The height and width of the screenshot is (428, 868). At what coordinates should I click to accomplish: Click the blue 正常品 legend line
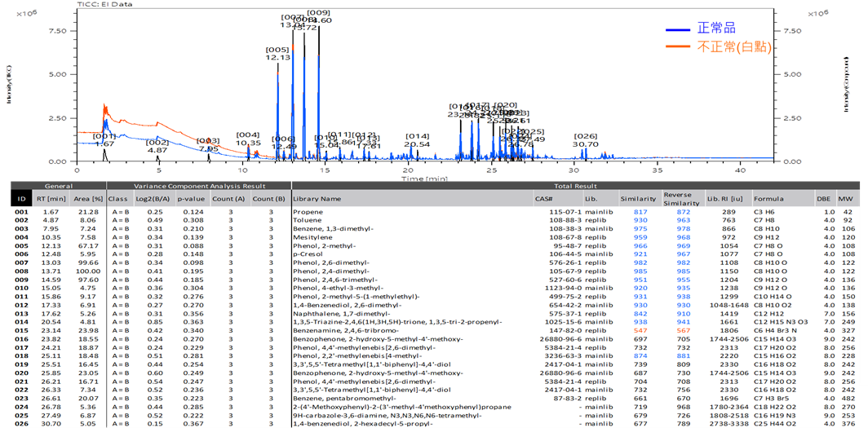click(678, 29)
